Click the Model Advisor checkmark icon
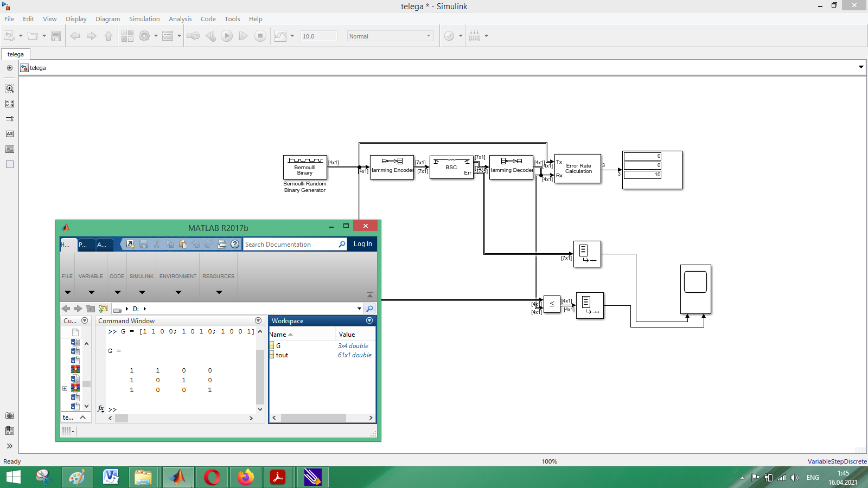The height and width of the screenshot is (488, 868). tap(449, 36)
